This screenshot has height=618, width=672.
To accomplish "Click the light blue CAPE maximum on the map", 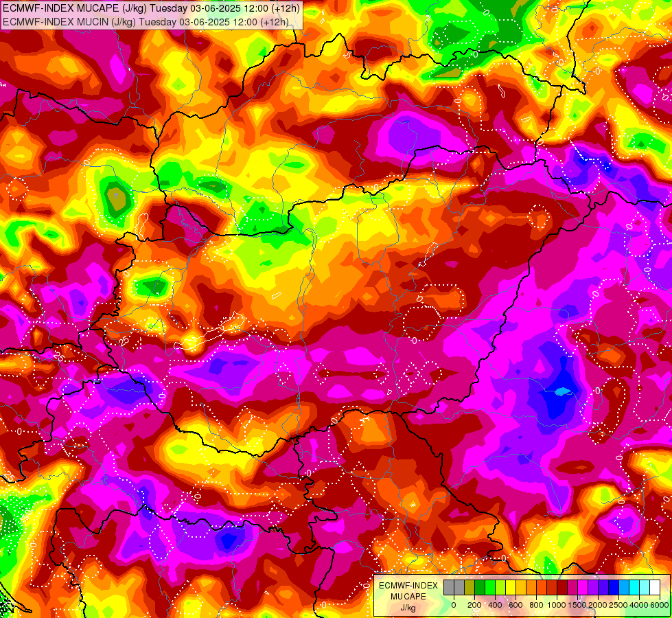I will (562, 391).
